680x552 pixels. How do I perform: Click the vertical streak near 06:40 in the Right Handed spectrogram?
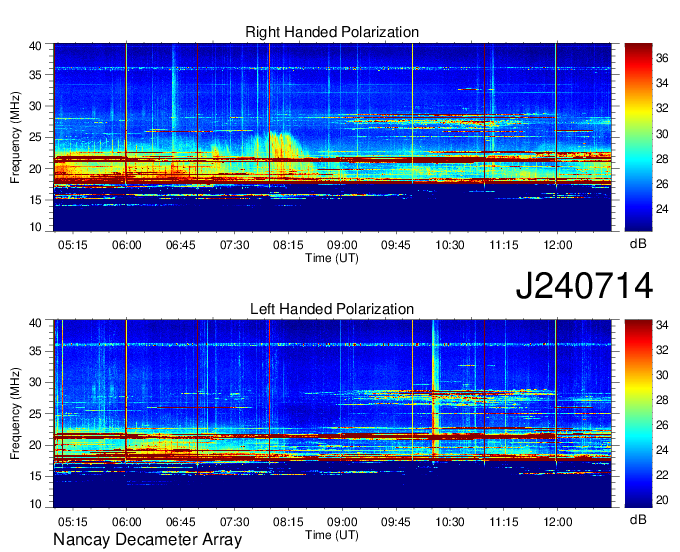(174, 87)
